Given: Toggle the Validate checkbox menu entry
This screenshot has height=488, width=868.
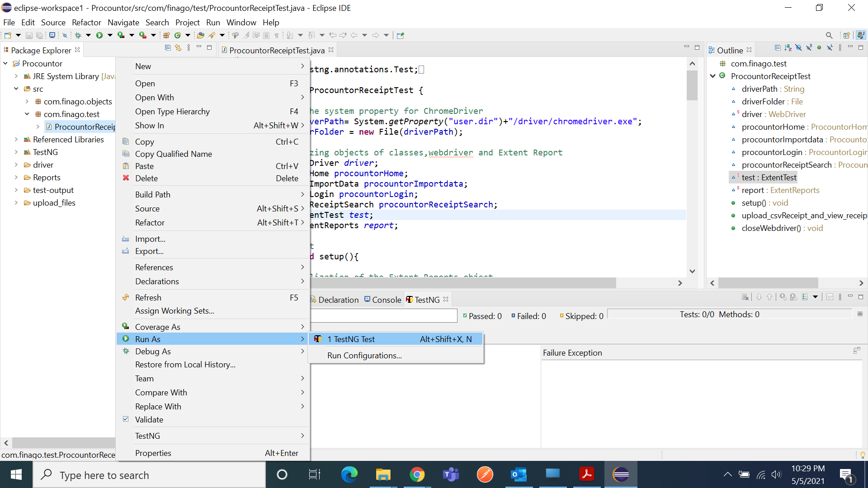Looking at the screenshot, I should pyautogui.click(x=149, y=419).
